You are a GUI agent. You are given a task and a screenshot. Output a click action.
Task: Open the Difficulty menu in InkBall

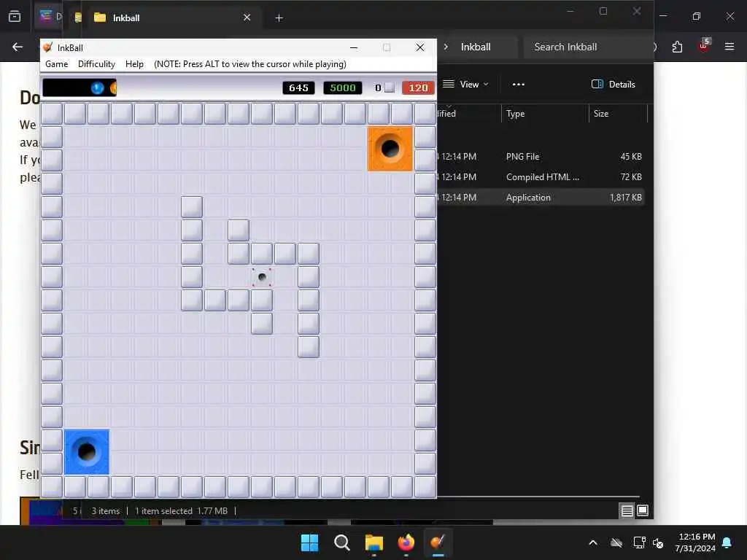pyautogui.click(x=96, y=64)
